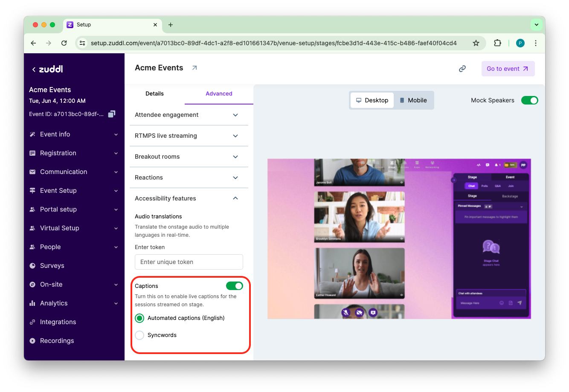
Task: Expand the Event info sidebar chevron
Action: click(116, 135)
